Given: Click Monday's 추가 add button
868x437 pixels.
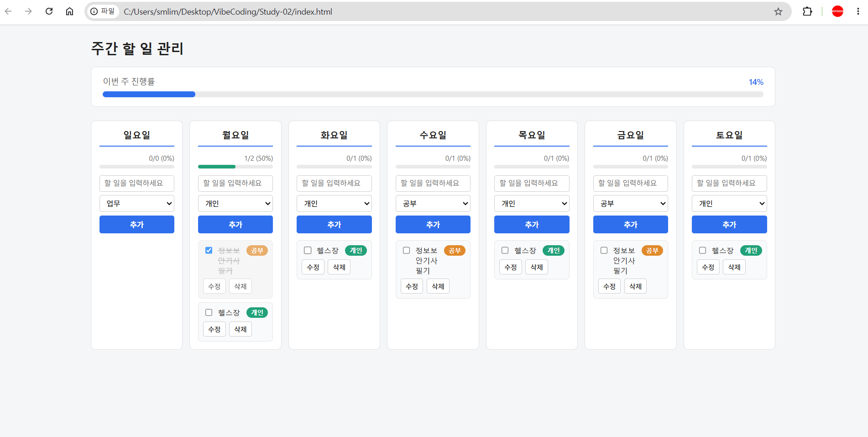Looking at the screenshot, I should 235,225.
